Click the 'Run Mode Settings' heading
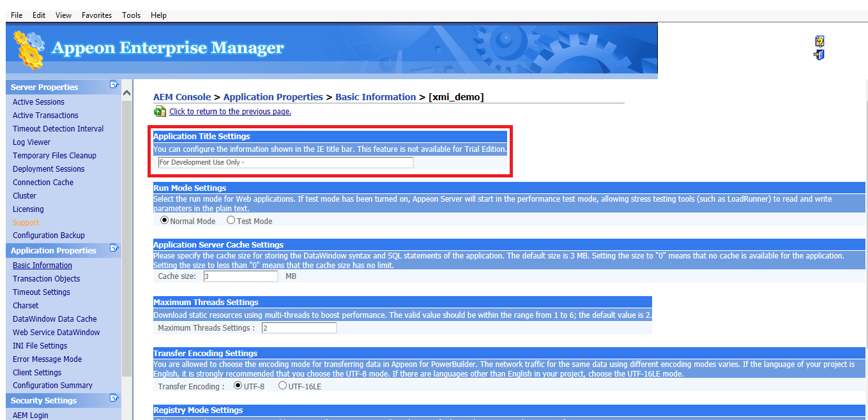Screen dimensions: 868x420 pos(190,188)
